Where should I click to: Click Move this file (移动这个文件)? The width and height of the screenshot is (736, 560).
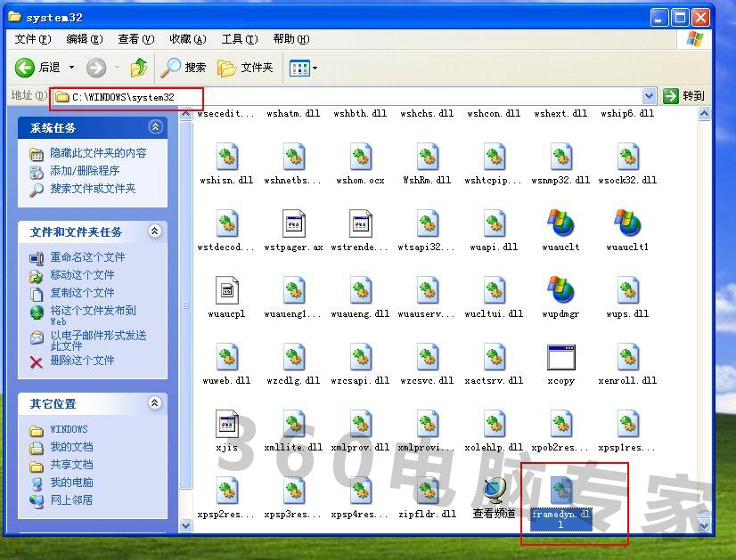[x=82, y=275]
